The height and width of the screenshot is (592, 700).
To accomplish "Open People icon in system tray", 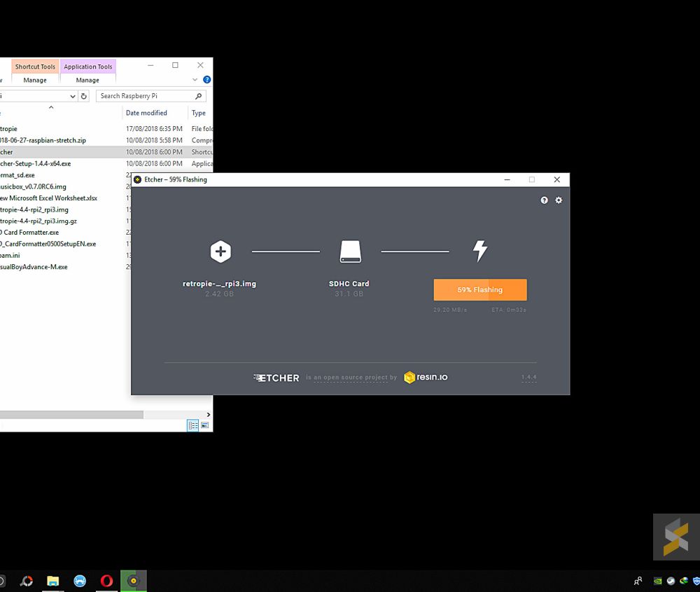I will [638, 581].
